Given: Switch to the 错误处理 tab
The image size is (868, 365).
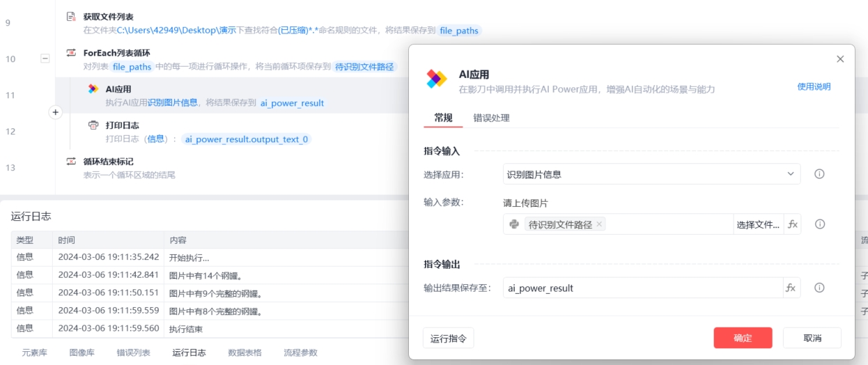Looking at the screenshot, I should pyautogui.click(x=491, y=118).
